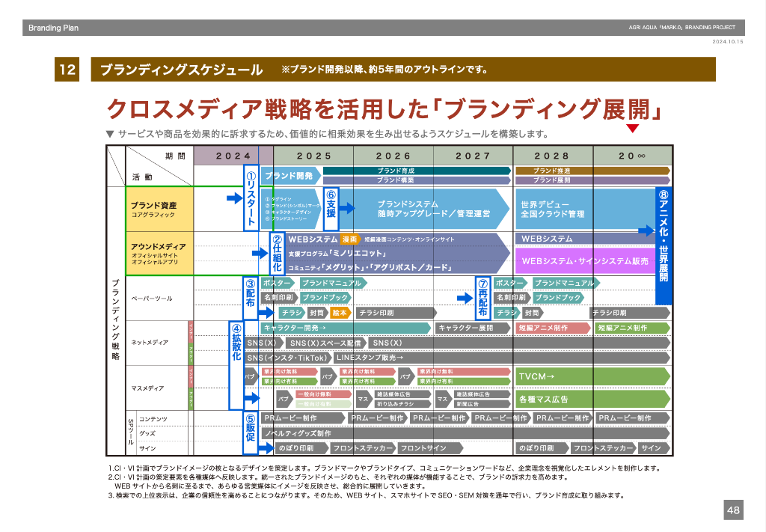This screenshot has height=532, width=766.
Task: Click the page number '48'
Action: click(733, 510)
